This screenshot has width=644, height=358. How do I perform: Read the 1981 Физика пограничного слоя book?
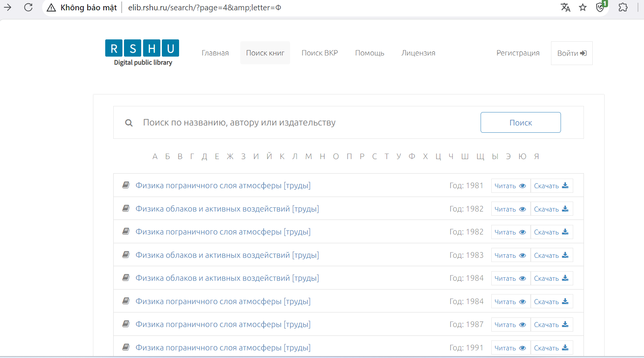510,186
